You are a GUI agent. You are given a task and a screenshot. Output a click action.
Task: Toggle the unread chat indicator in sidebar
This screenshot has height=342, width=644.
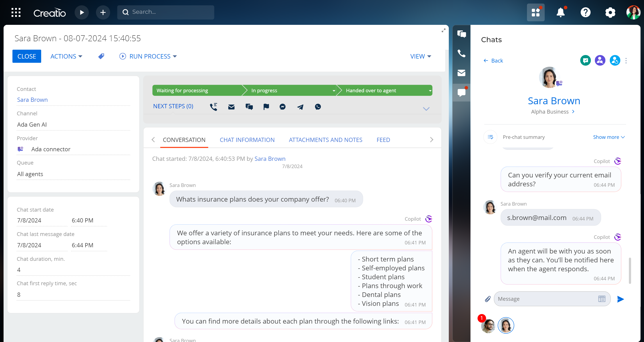[461, 92]
